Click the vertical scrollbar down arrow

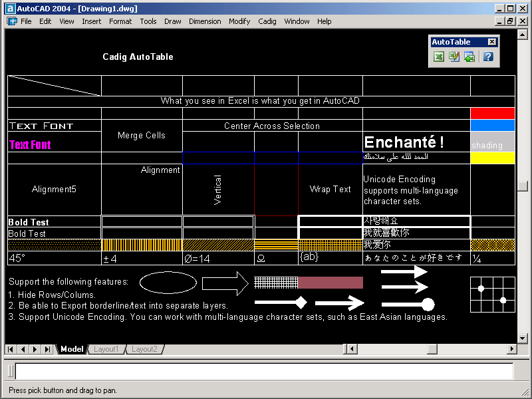522,338
